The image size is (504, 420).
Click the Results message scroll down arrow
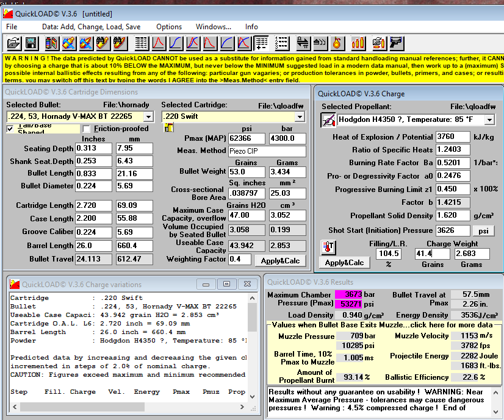(x=496, y=412)
